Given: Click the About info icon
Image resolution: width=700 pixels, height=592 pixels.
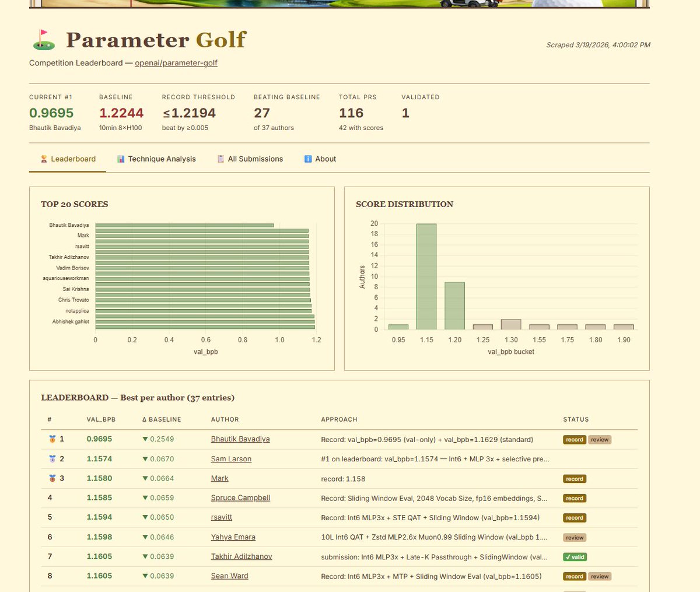Looking at the screenshot, I should (x=308, y=159).
